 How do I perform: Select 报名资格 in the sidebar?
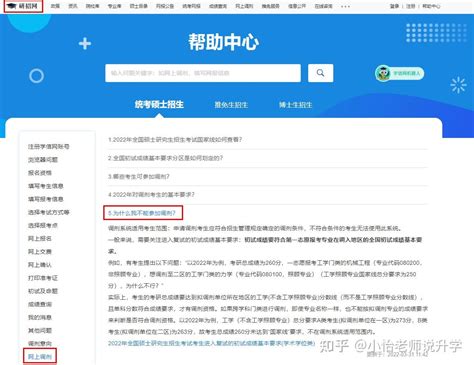(x=40, y=173)
